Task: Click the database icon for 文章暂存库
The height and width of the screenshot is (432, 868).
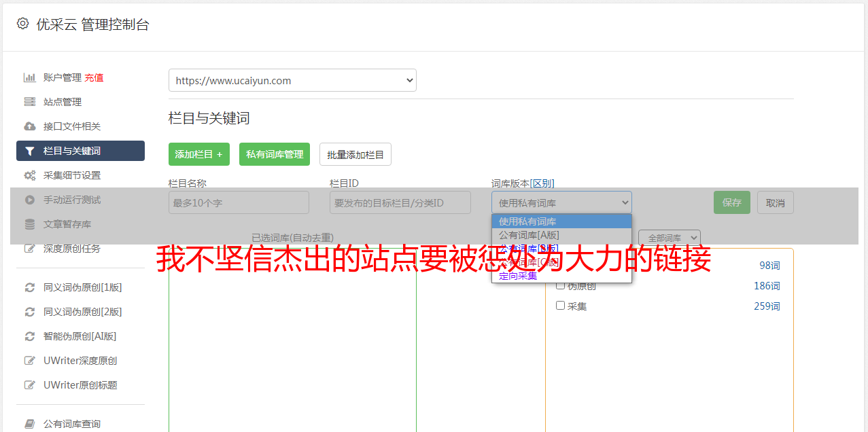Action: coord(30,224)
